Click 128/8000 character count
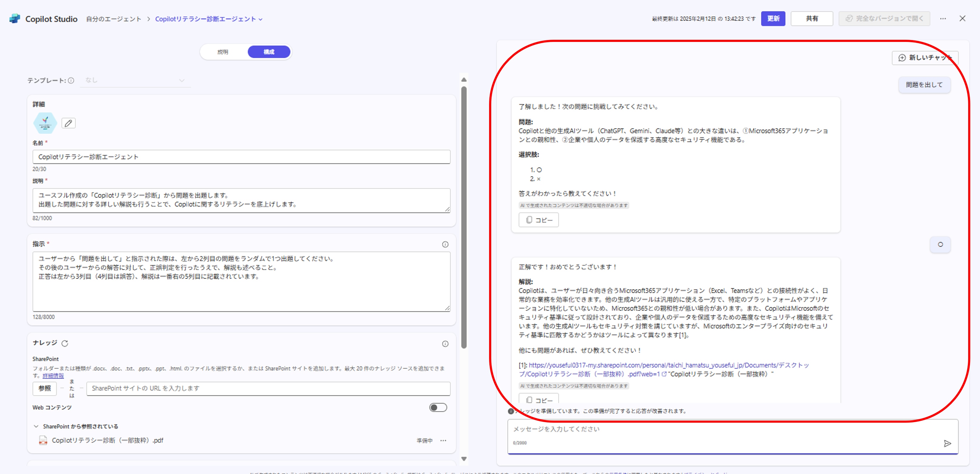The image size is (980, 474). click(43, 317)
